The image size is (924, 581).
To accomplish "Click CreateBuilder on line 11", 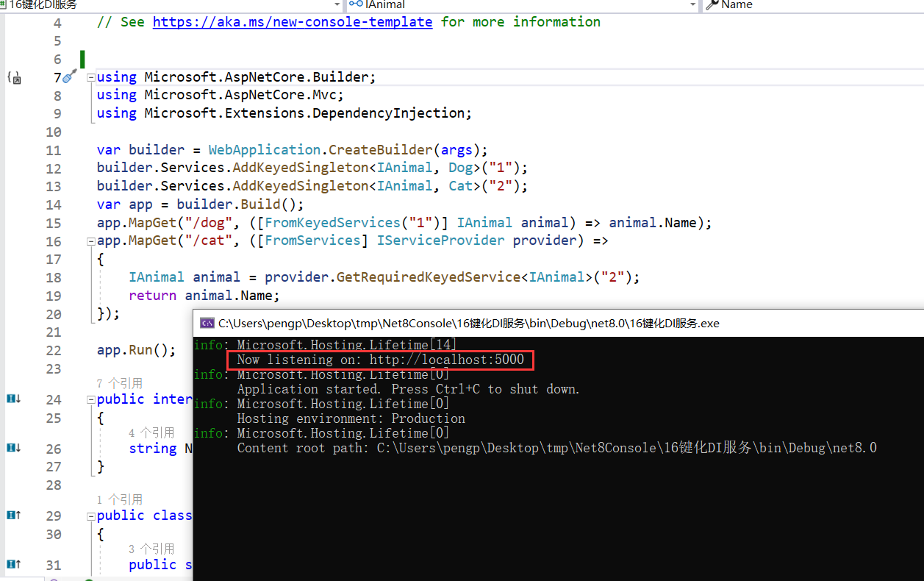I will click(x=380, y=149).
